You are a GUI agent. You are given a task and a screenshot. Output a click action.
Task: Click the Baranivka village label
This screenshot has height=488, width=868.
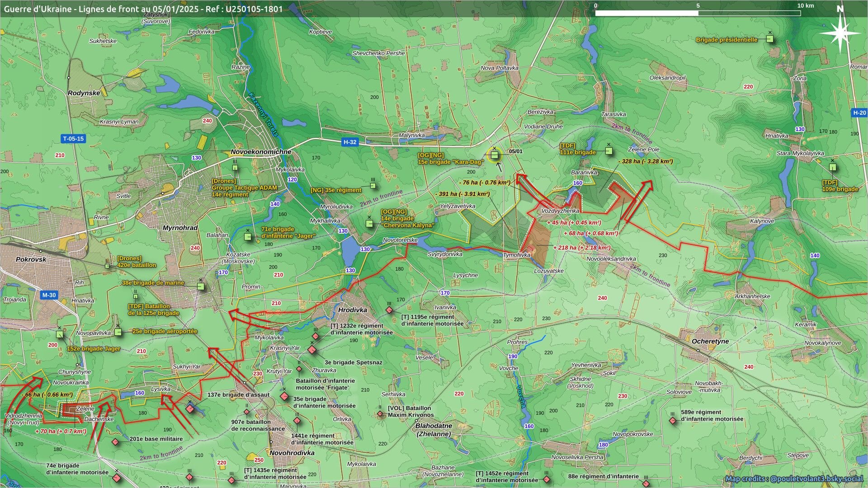click(x=584, y=172)
